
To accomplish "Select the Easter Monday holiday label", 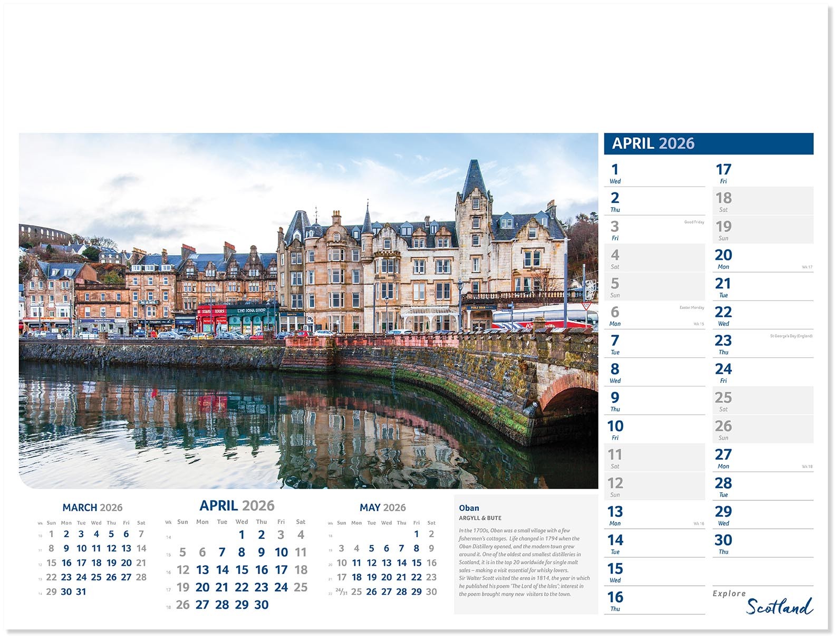I will pos(691,307).
